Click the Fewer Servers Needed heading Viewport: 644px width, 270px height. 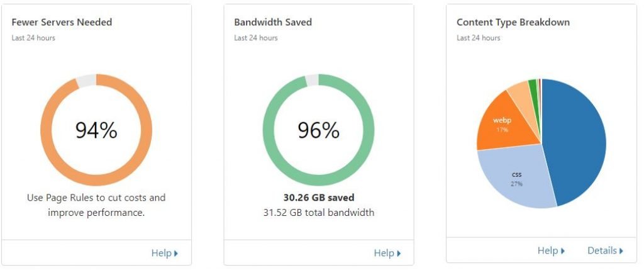tap(62, 22)
